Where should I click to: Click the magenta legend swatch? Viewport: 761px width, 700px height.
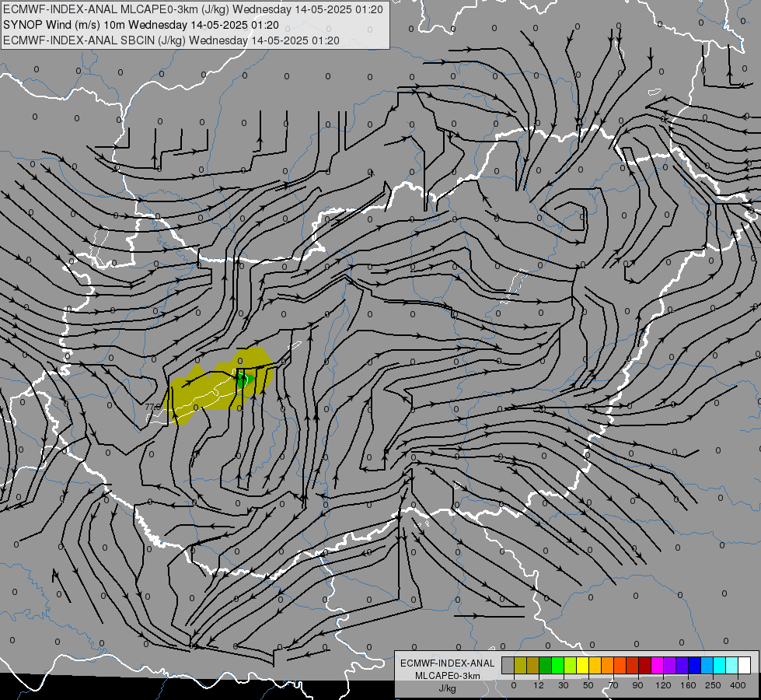coord(658,666)
